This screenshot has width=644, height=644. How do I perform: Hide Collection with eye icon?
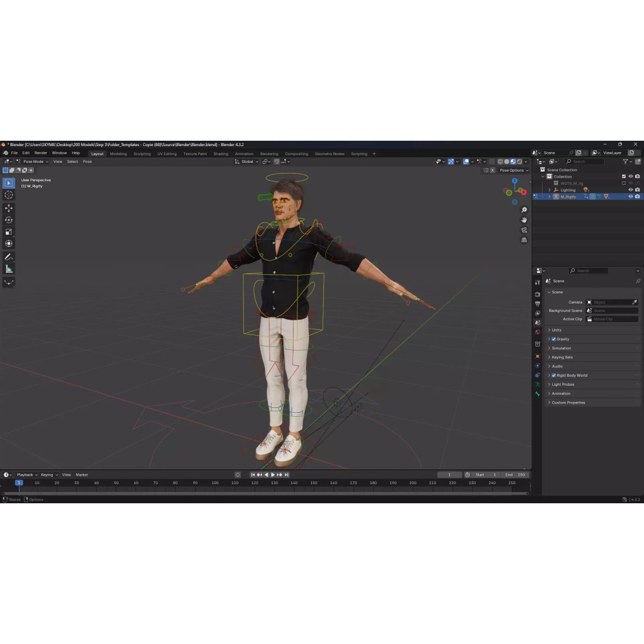coord(630,177)
